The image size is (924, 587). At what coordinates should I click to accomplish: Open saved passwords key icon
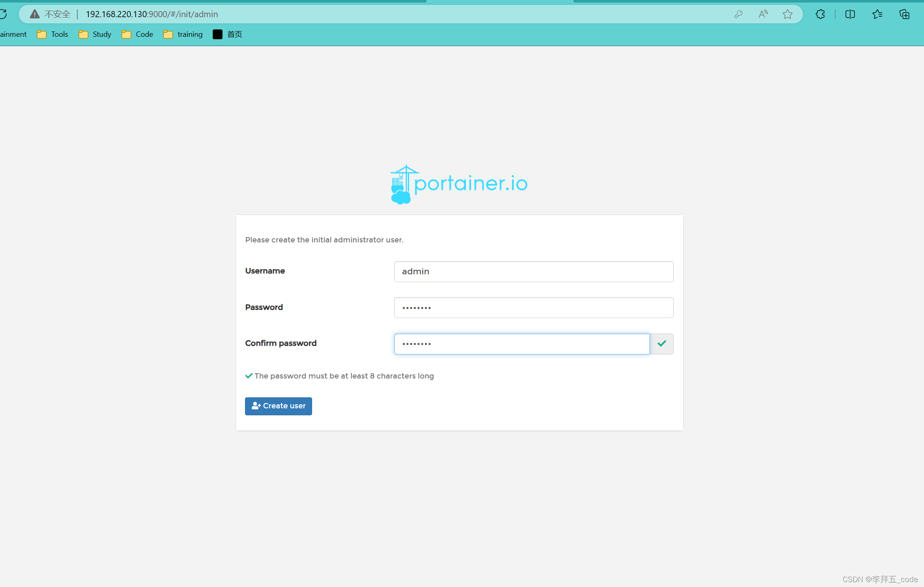click(738, 14)
